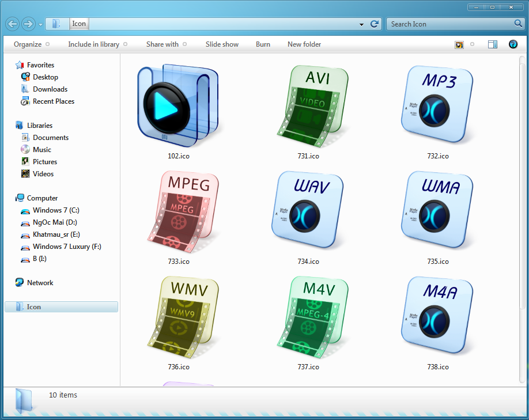
Task: Click the search magnifier icon
Action: click(x=518, y=23)
